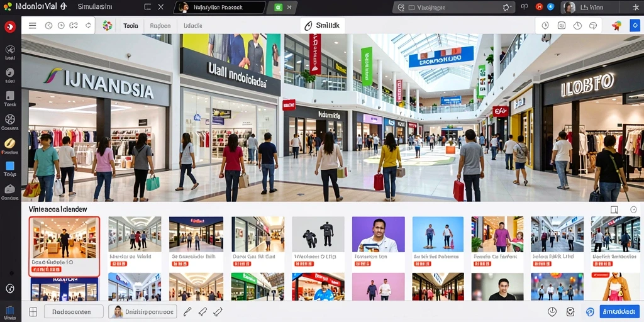Image resolution: width=644 pixels, height=322 pixels.
Task: Click the Radoaoanten button in the bottom bar
Action: pyautogui.click(x=74, y=312)
